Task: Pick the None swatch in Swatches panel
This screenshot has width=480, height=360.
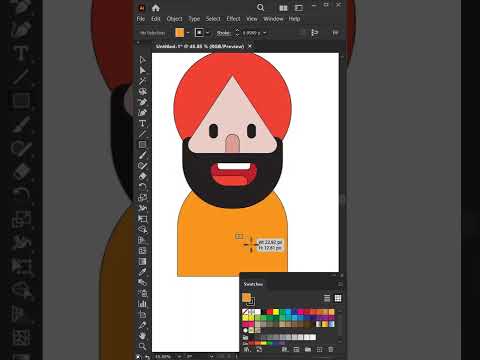Action: (245, 312)
